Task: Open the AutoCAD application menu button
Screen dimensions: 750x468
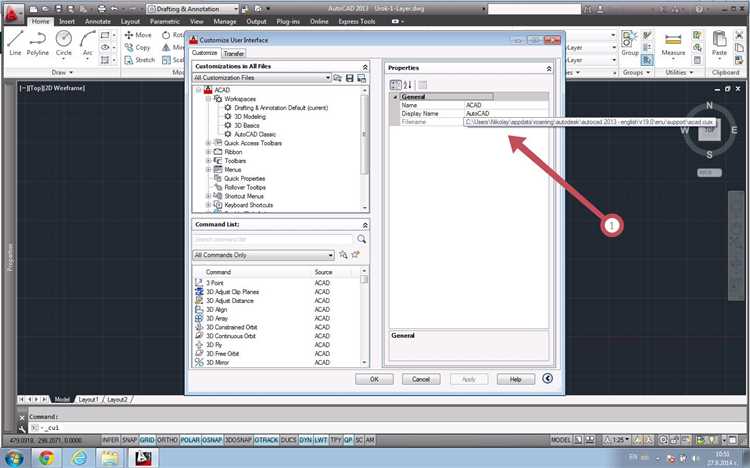Action: pyautogui.click(x=11, y=13)
